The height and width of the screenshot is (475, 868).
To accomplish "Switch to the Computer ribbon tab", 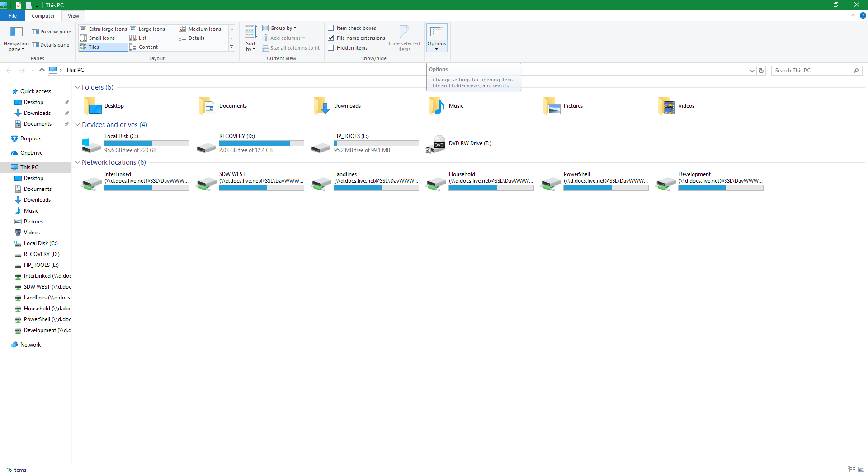I will [43, 15].
